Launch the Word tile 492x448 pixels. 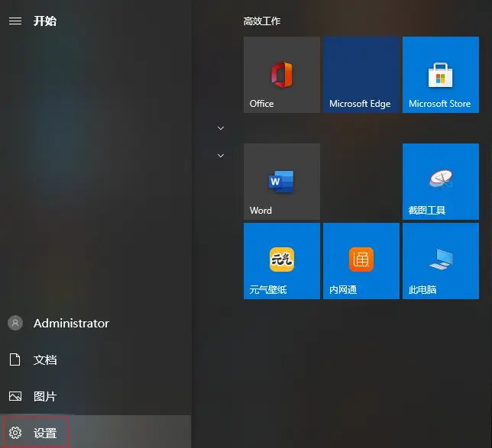(281, 182)
